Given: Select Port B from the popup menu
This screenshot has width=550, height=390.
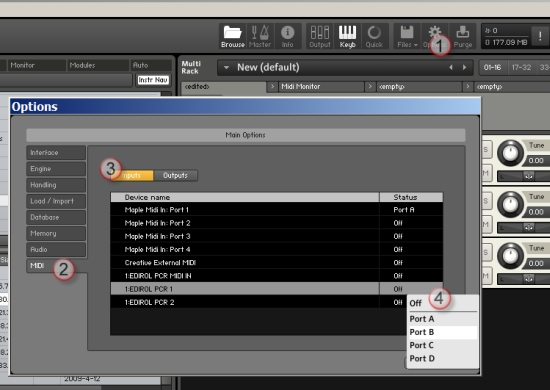Looking at the screenshot, I should click(443, 332).
